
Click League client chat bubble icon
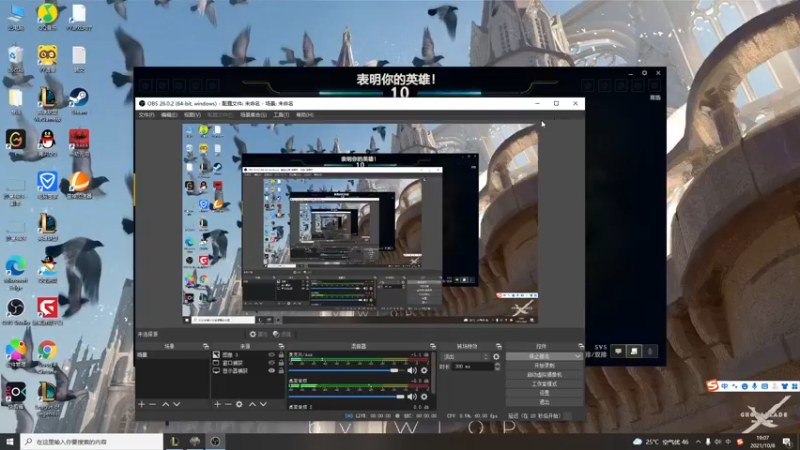(x=618, y=351)
